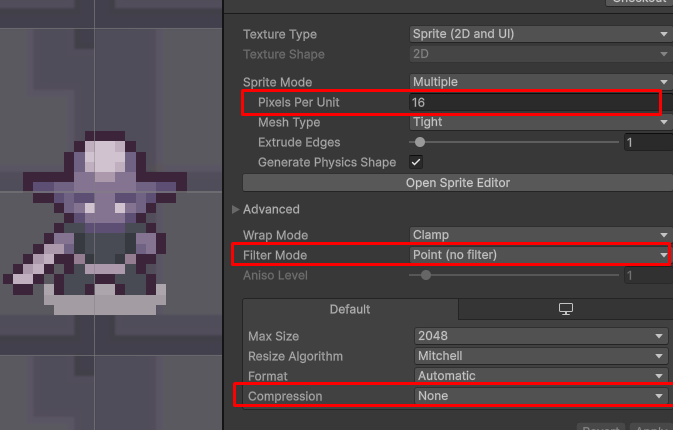The height and width of the screenshot is (430, 673).
Task: Expand the Advanced section
Action: 237,210
